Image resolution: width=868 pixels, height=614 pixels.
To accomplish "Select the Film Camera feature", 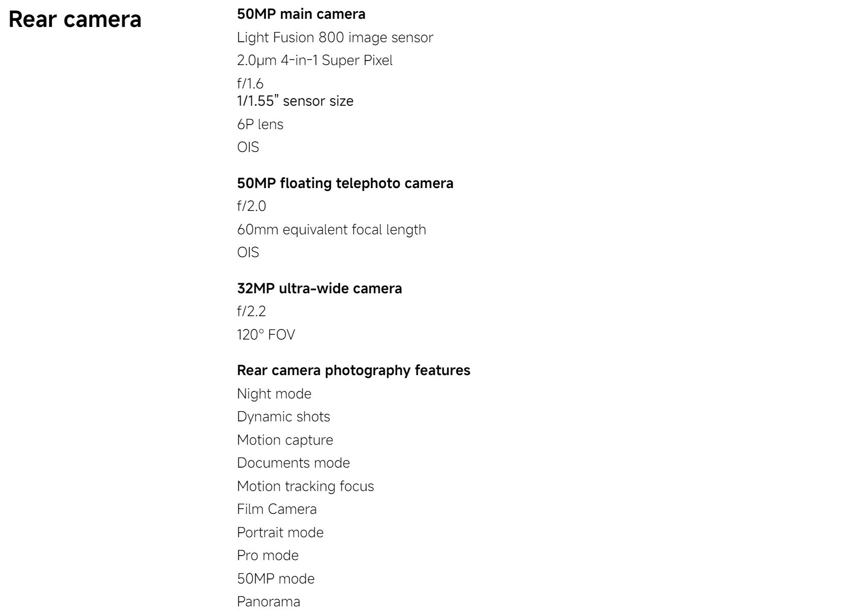I will click(276, 509).
